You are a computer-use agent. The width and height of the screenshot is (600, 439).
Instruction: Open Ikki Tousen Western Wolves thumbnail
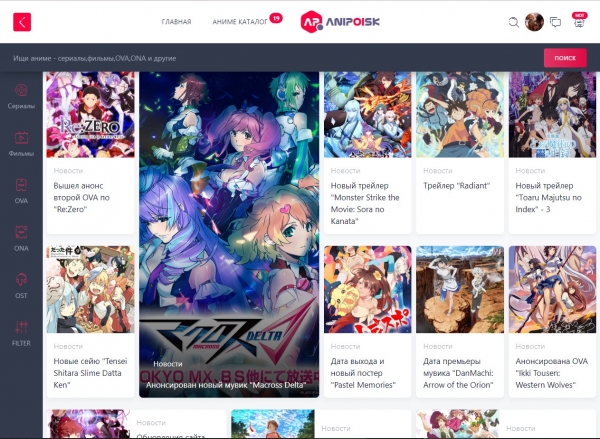pos(552,289)
